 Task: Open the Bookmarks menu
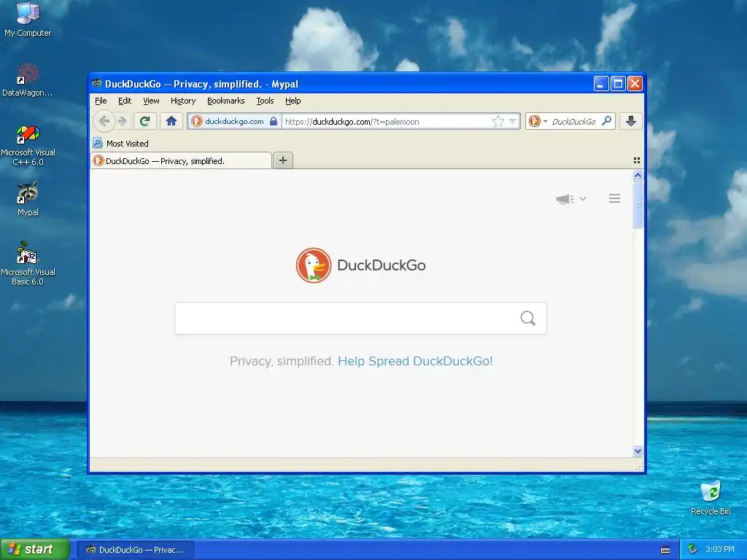point(226,101)
